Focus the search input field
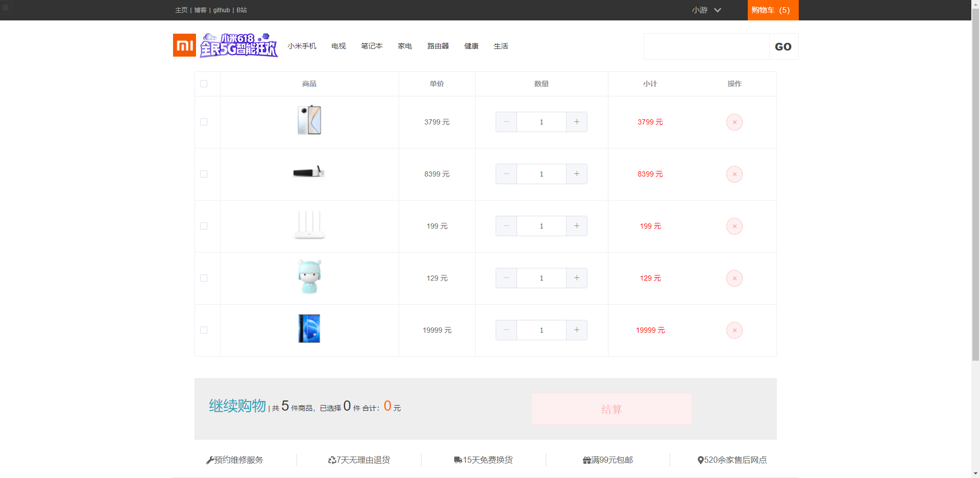 coord(706,46)
